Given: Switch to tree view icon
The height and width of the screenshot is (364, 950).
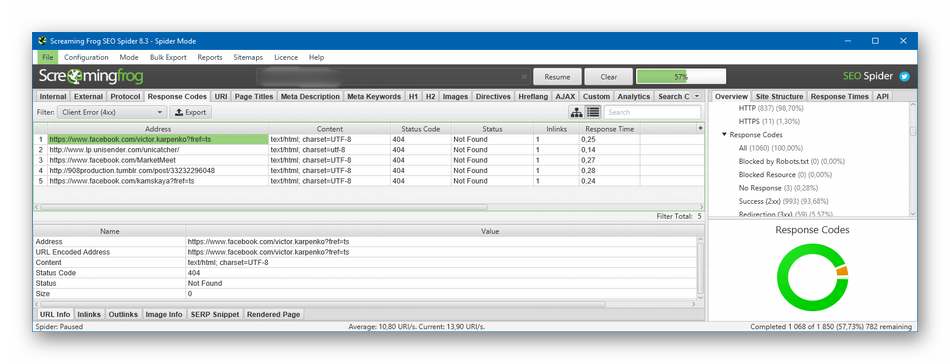Looking at the screenshot, I should pyautogui.click(x=576, y=112).
